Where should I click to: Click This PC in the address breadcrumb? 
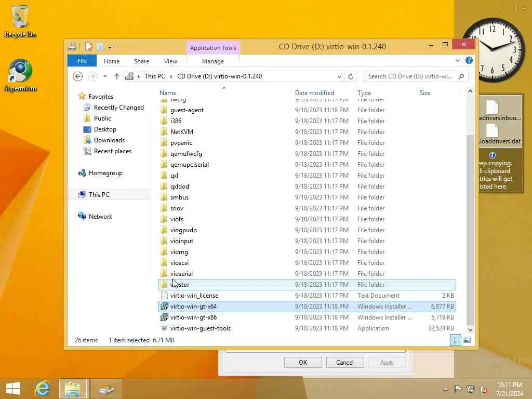(155, 76)
